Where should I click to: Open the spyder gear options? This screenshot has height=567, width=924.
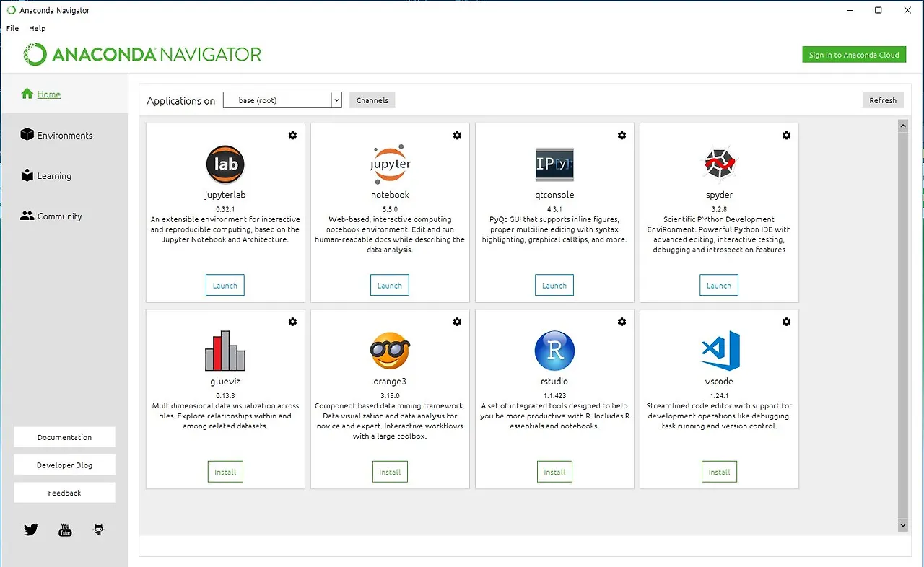(x=786, y=135)
